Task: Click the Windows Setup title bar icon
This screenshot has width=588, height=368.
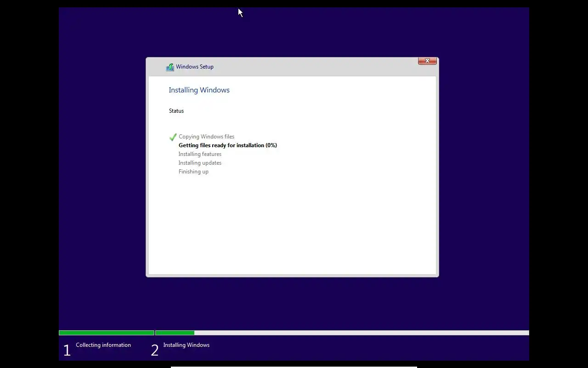Action: coord(170,67)
